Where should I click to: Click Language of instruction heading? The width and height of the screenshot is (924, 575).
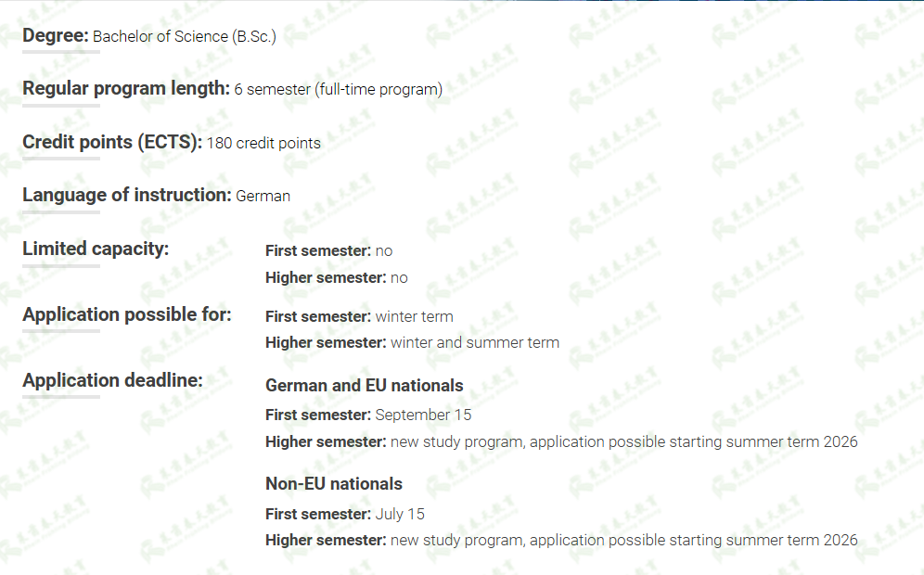tap(127, 195)
